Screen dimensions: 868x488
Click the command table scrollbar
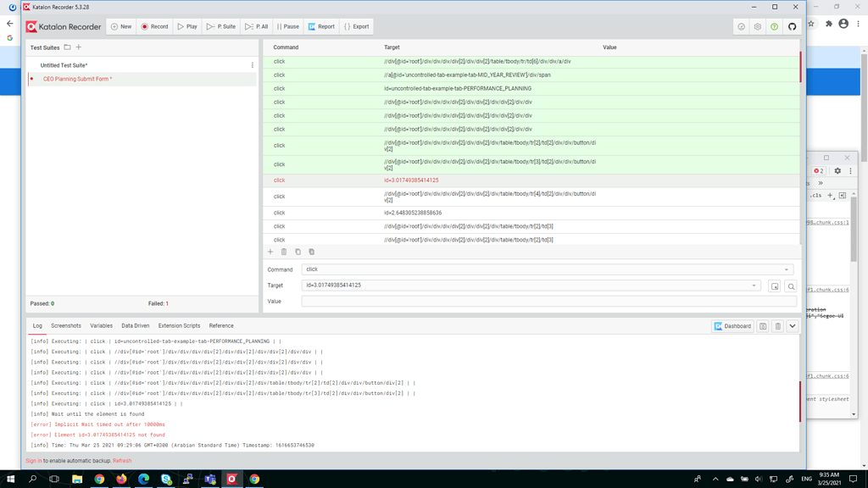(800, 68)
